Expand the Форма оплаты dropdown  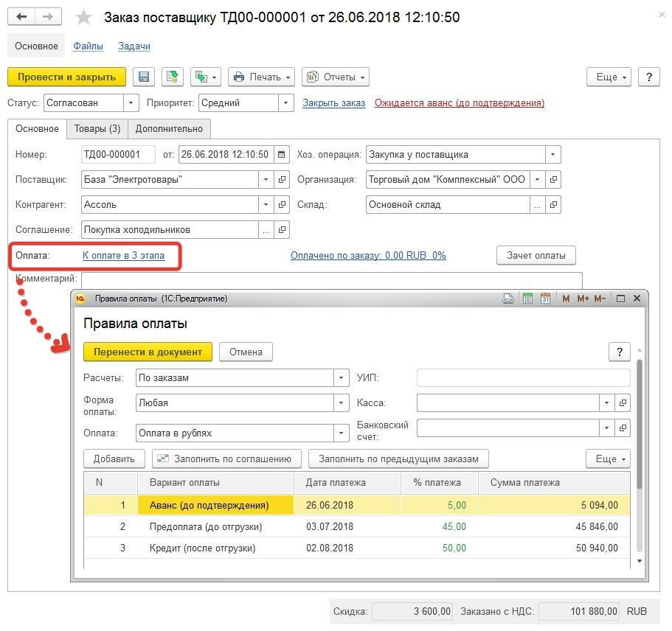point(341,402)
